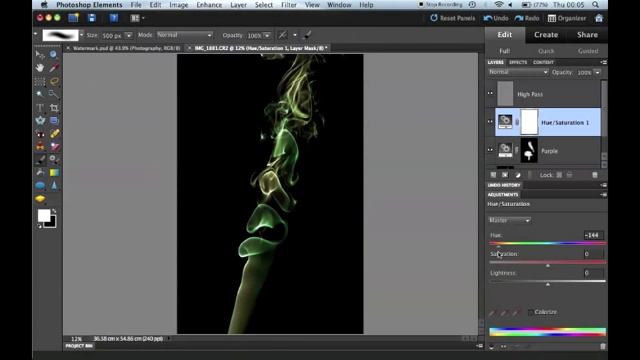Select the Brush tool

[40, 160]
